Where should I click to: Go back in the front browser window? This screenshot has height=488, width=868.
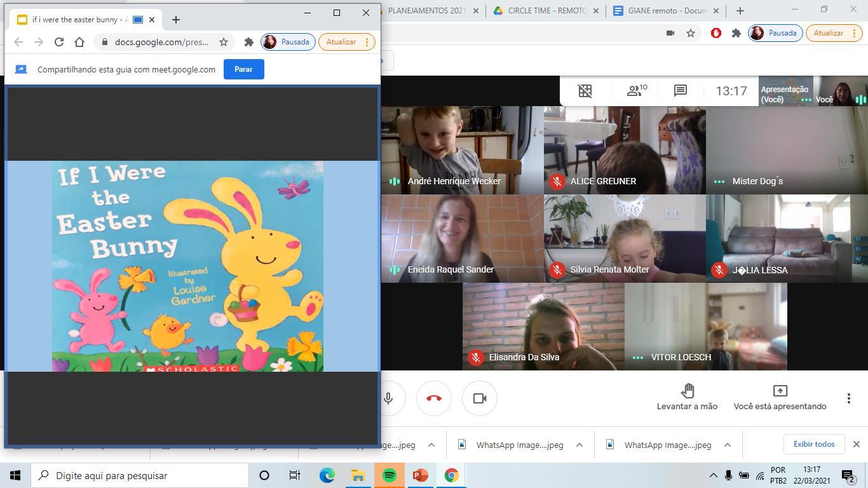[18, 42]
